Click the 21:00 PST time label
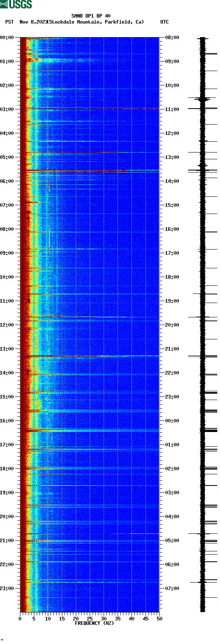 click(x=7, y=541)
